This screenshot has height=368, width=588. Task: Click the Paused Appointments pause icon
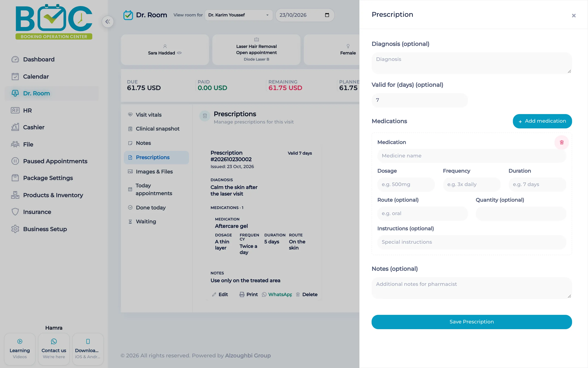tap(15, 161)
